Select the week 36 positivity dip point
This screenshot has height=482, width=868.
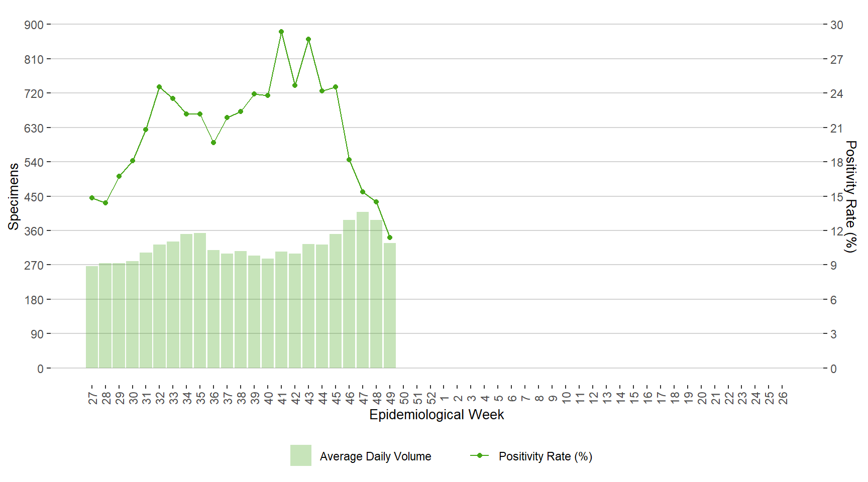213,143
